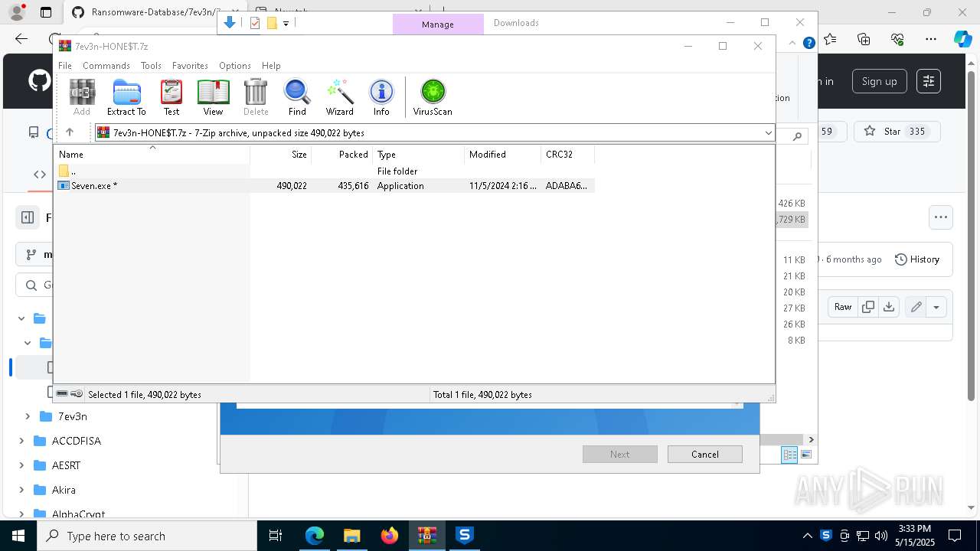Collapse the file tree side panel
This screenshot has width=980, height=551.
pyautogui.click(x=28, y=217)
